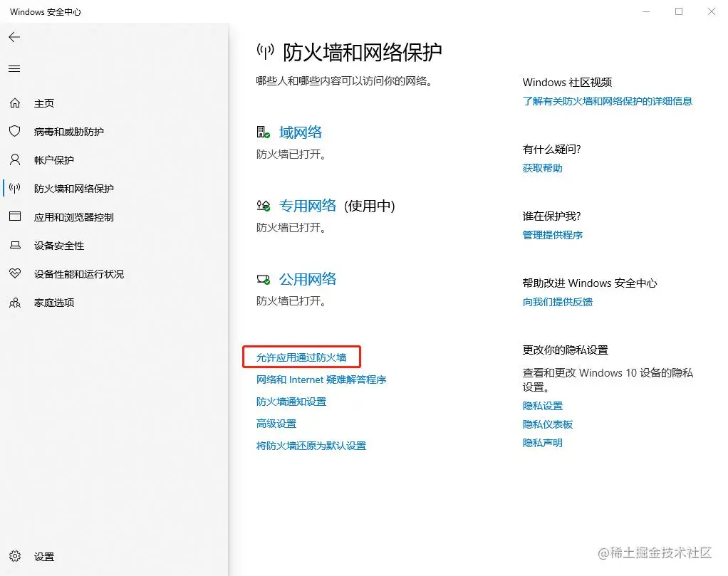Click 查看和更改 Windows 10 设备的隐私设置 text
The width and height of the screenshot is (728, 576).
pyautogui.click(x=608, y=379)
